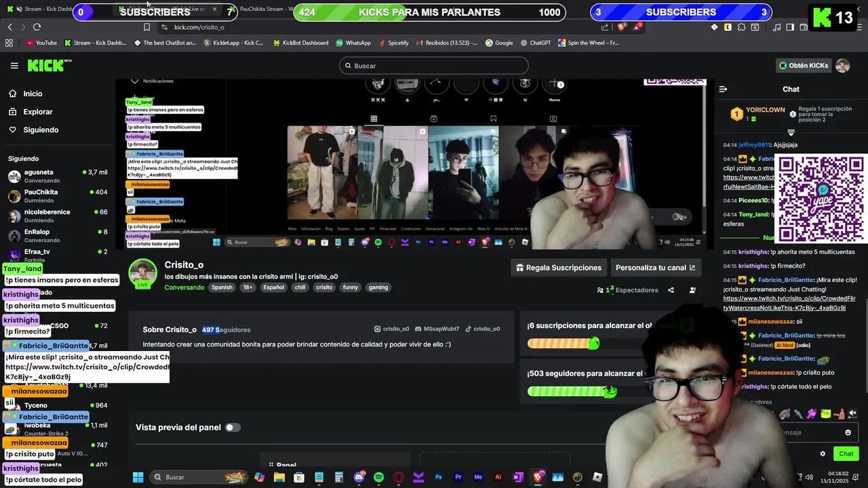Click username milanesowazaa in chat
868x488 pixels.
click(772, 321)
